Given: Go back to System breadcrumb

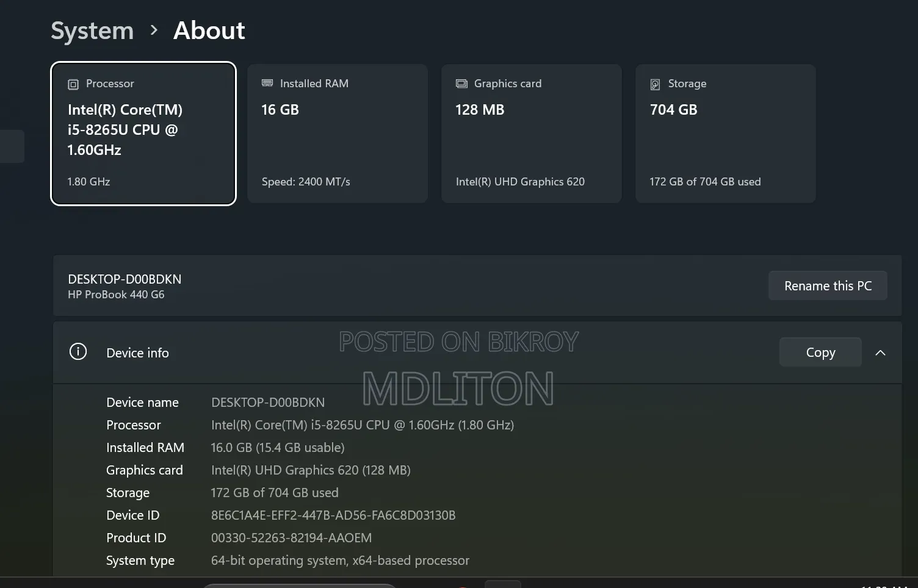Looking at the screenshot, I should 92,30.
